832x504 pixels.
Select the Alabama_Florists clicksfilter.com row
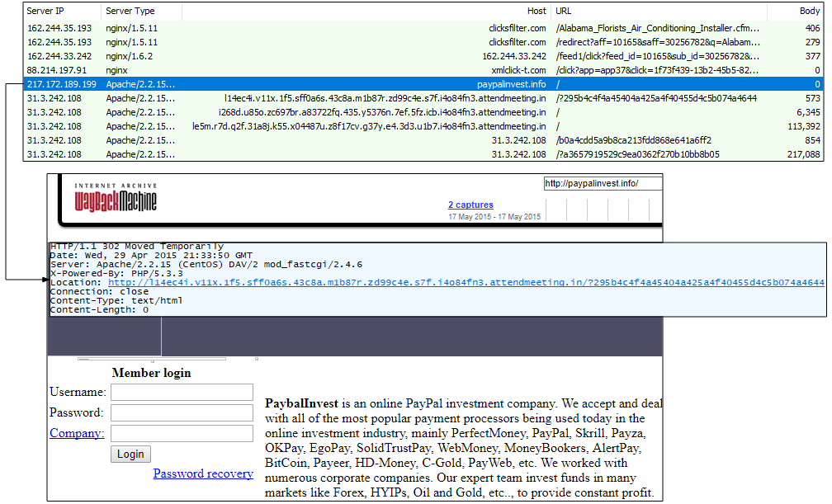click(413, 28)
